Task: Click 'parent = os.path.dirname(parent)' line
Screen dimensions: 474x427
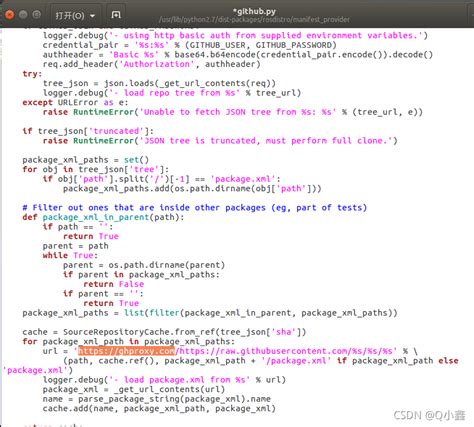Action: (x=144, y=265)
